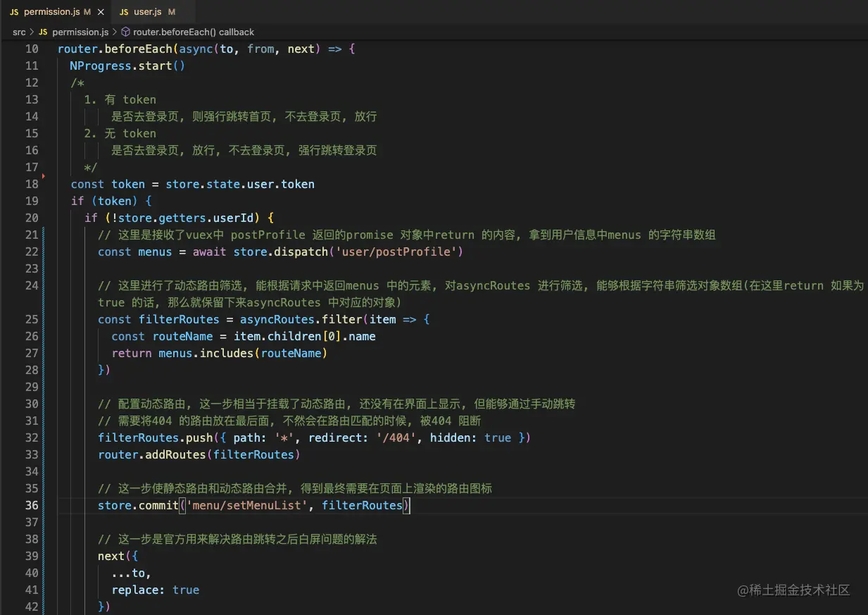
Task: Click 'if (token) {' on line 19
Action: pyautogui.click(x=111, y=201)
